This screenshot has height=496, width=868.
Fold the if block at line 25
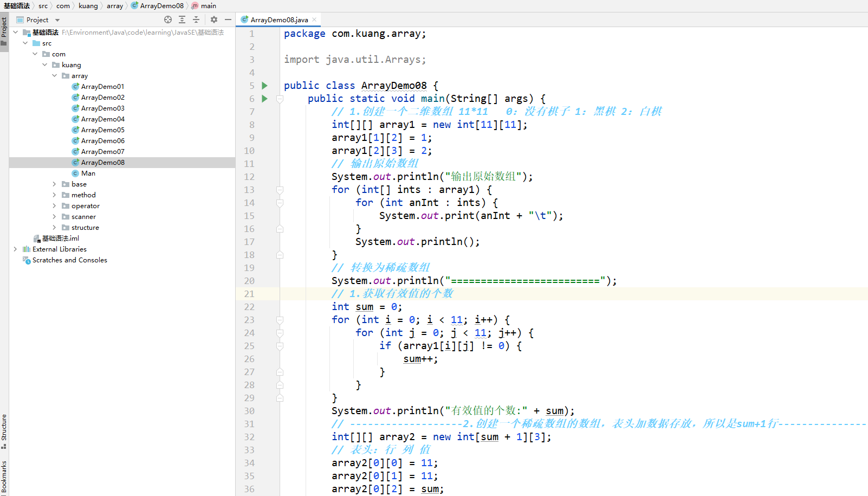pos(280,346)
